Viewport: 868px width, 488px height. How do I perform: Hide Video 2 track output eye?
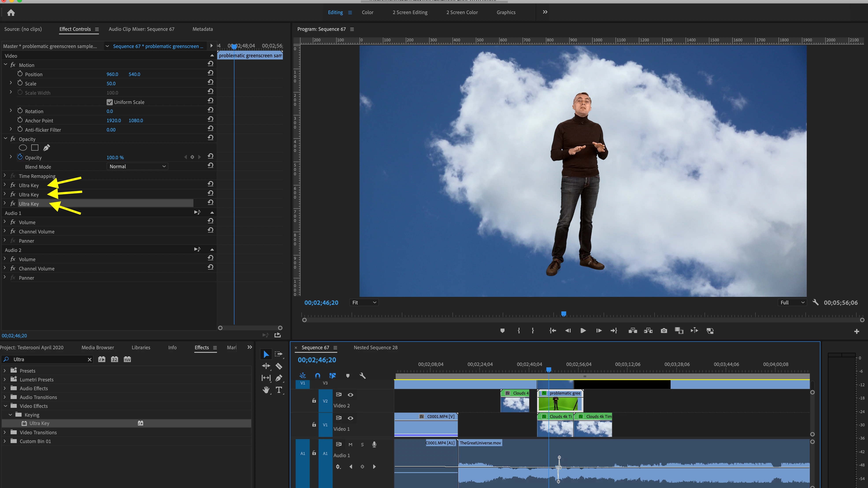351,395
